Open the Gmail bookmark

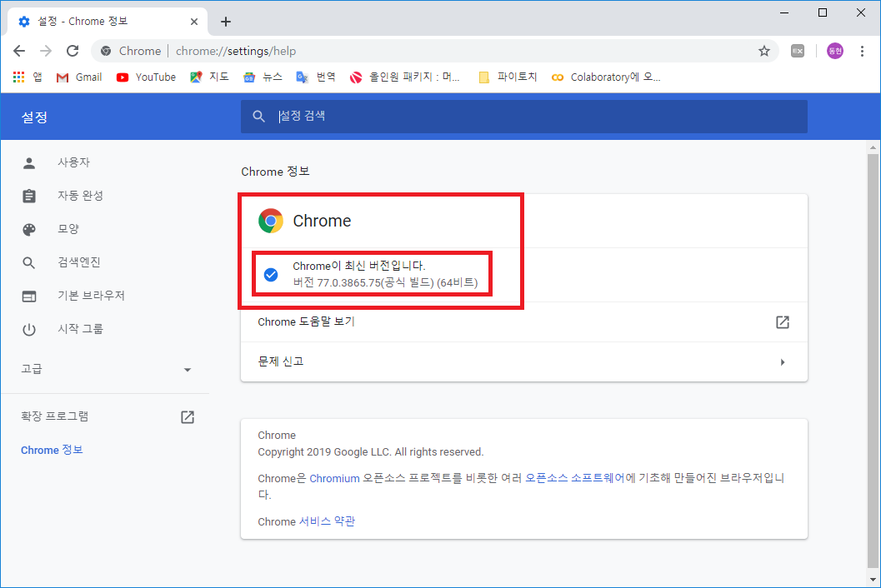coord(79,77)
